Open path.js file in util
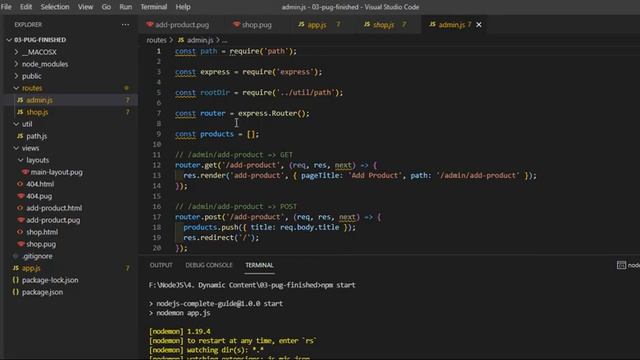The image size is (640, 360). tap(36, 136)
